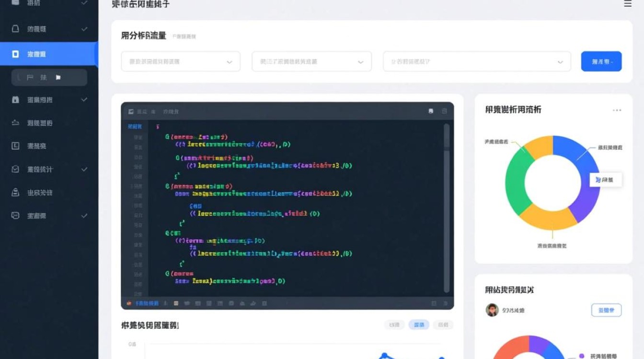The image size is (644, 359).
Task: Open the first filter dropdown above the editor
Action: [x=180, y=61]
